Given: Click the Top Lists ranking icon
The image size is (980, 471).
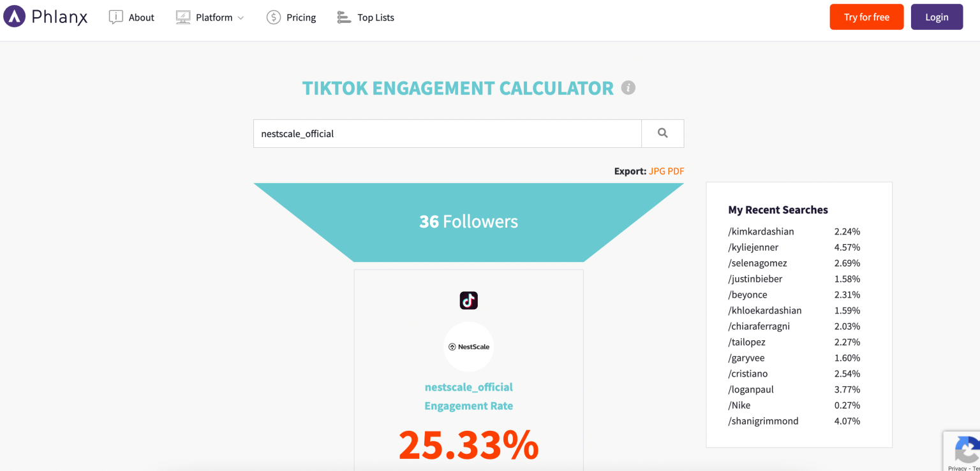Looking at the screenshot, I should [343, 17].
